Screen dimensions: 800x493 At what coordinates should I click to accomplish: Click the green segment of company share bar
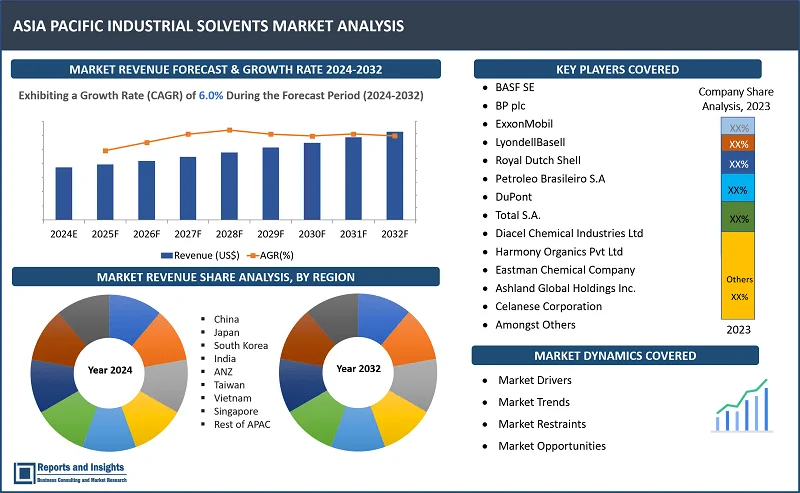tap(738, 217)
